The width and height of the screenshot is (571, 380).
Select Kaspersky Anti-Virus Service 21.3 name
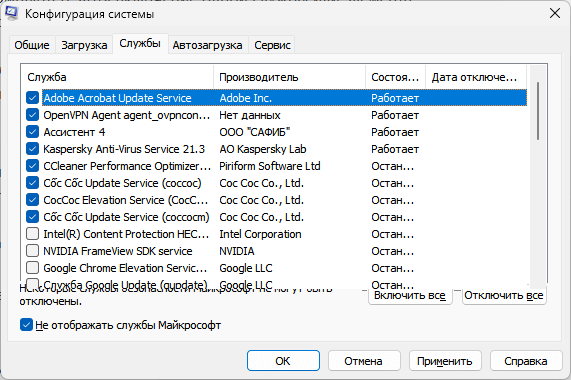pyautogui.click(x=124, y=149)
